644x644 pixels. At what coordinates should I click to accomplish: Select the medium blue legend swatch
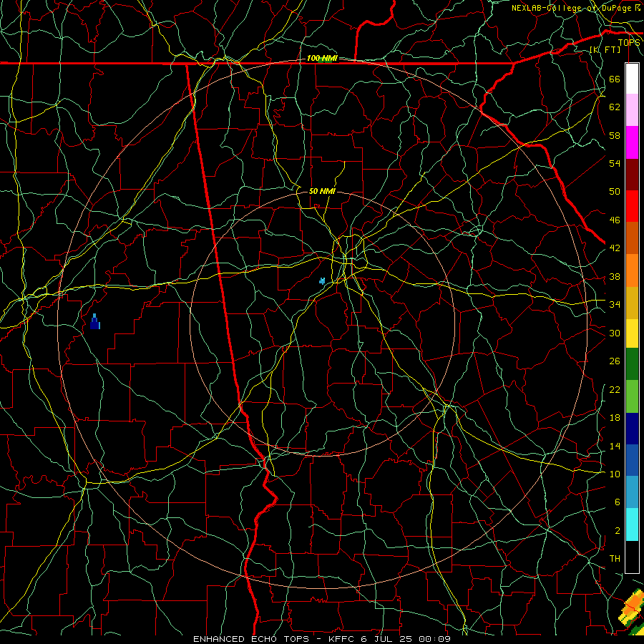632,460
